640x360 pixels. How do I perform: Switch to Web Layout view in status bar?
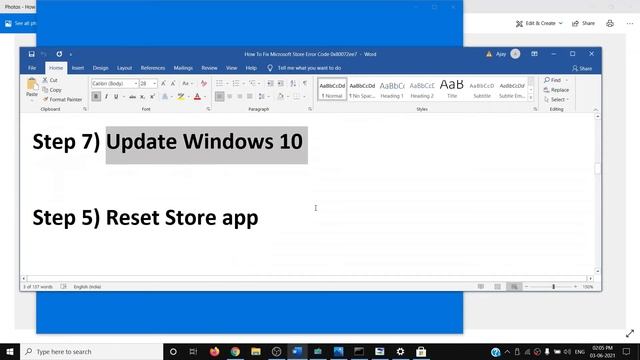(x=514, y=287)
